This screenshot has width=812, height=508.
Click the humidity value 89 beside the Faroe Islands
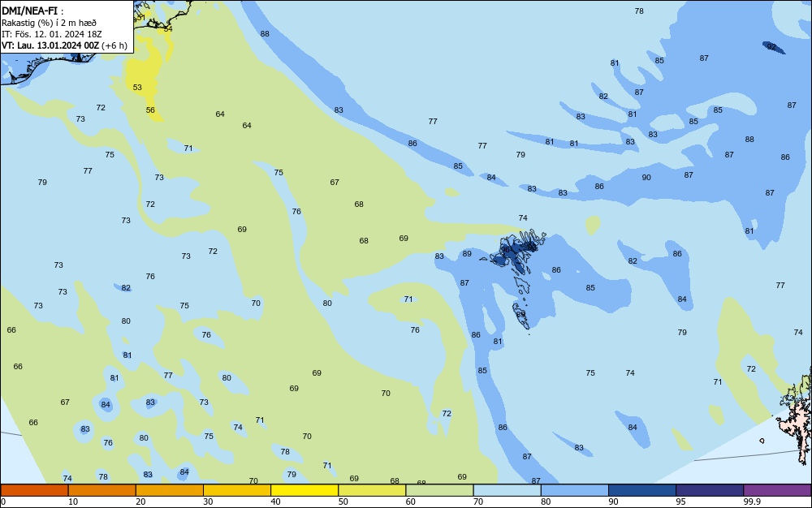pyautogui.click(x=467, y=254)
